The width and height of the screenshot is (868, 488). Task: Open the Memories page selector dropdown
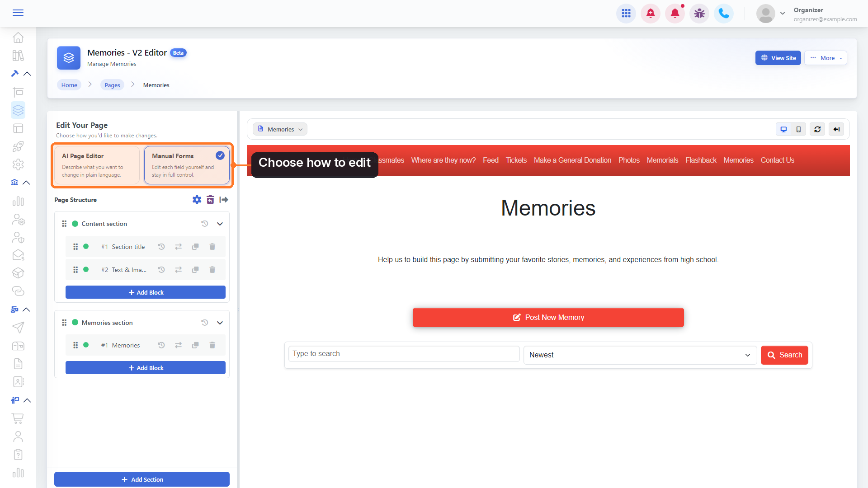(280, 129)
